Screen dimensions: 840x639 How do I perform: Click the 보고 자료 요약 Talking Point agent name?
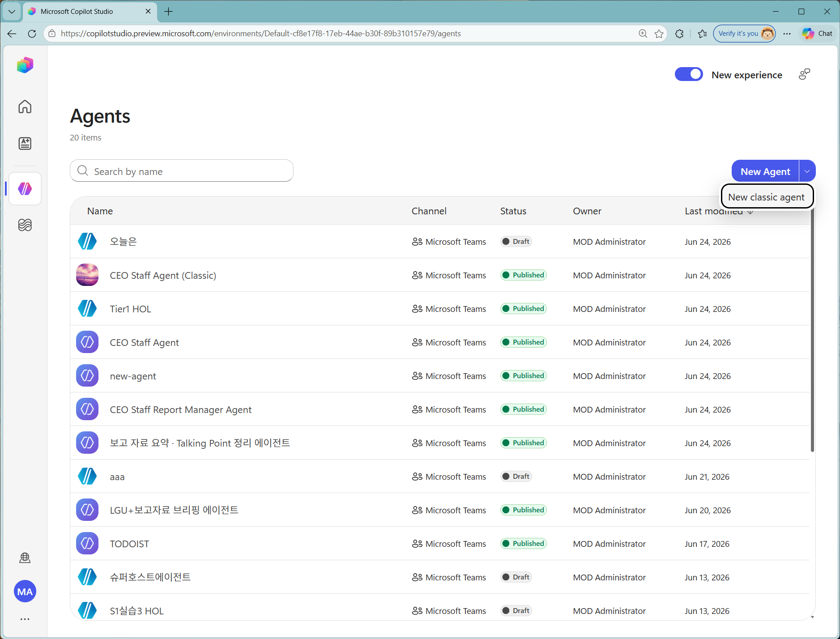(200, 443)
